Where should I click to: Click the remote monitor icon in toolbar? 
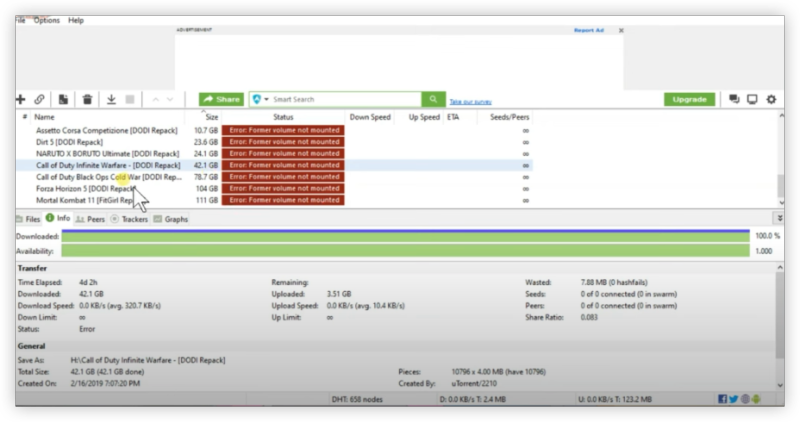point(752,99)
